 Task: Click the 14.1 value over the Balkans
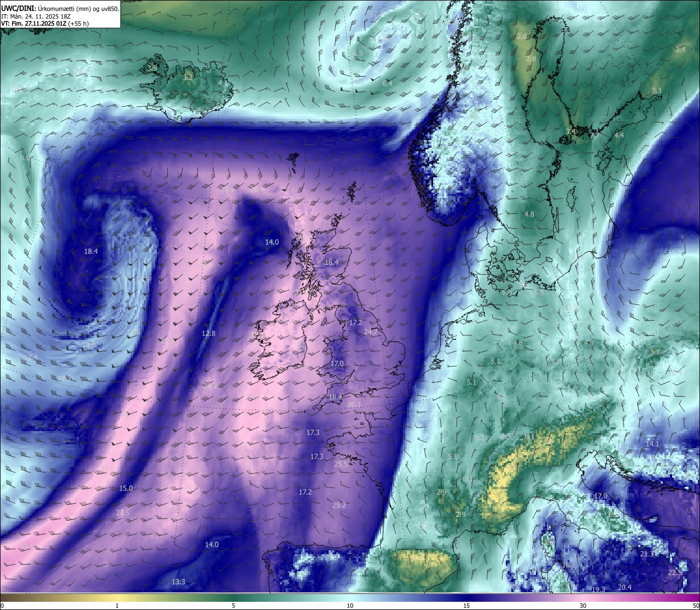pos(652,444)
